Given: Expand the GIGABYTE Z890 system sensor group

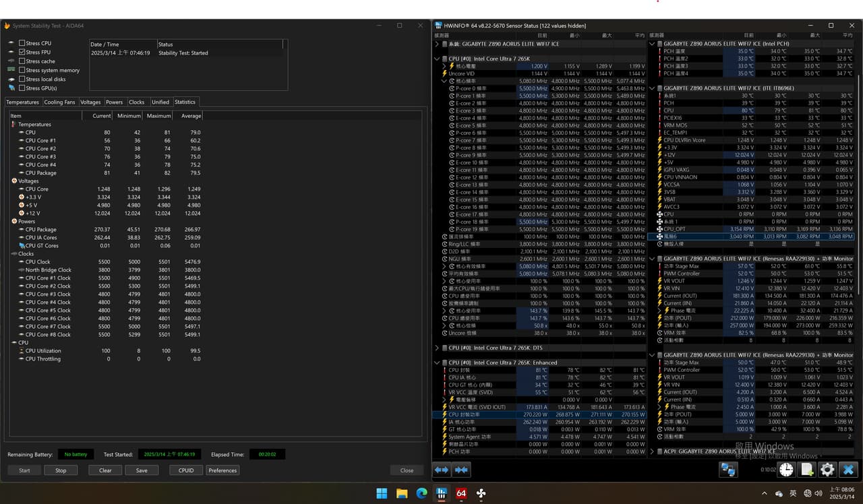Looking at the screenshot, I should pyautogui.click(x=437, y=44).
